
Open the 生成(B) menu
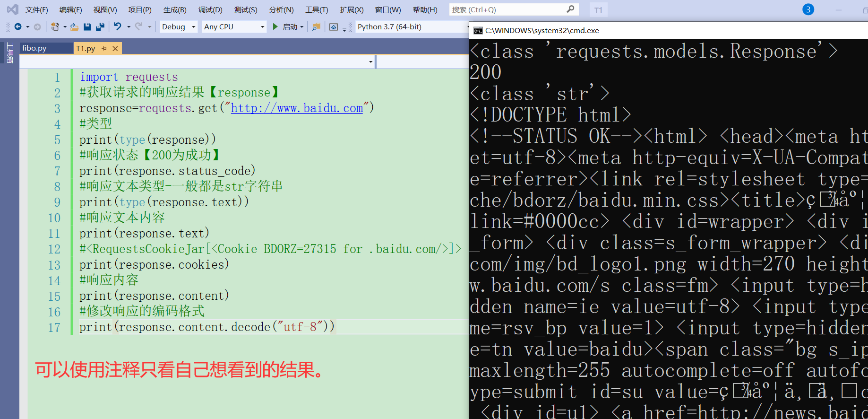tap(175, 9)
